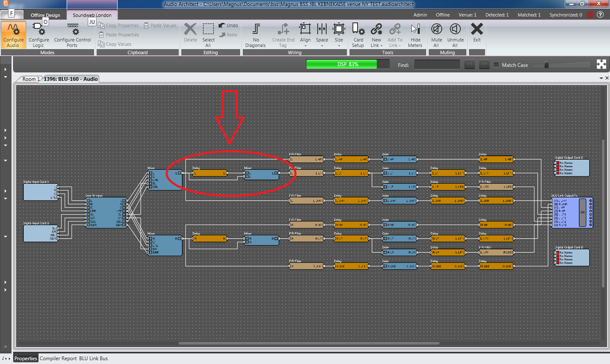Click the horizontal canvas scrollbar
This screenshot has height=364, width=610.
(x=309, y=343)
